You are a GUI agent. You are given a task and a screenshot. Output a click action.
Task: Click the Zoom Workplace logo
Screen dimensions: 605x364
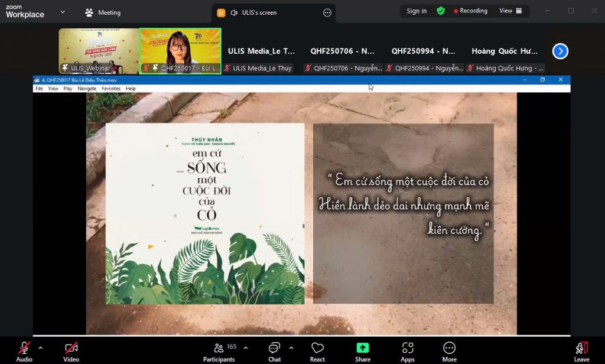tap(25, 12)
